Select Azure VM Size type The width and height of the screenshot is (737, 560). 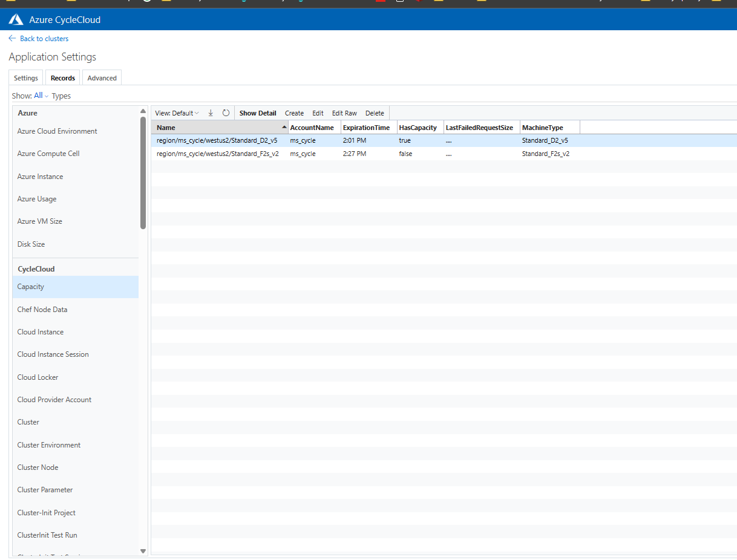[75, 221]
